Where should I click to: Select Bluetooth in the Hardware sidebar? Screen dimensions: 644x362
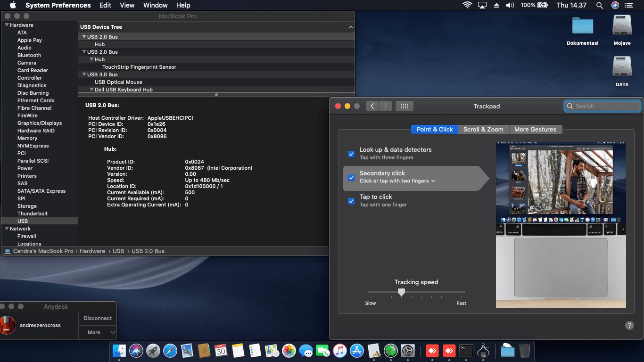[x=29, y=55]
